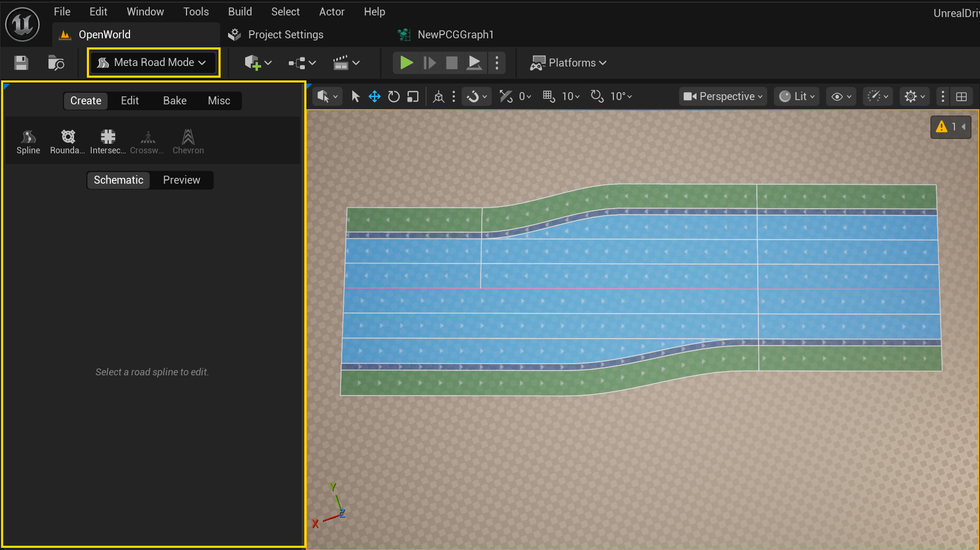Choose the Crosswalk tool
Viewport: 980px width, 550px height.
coord(147,142)
